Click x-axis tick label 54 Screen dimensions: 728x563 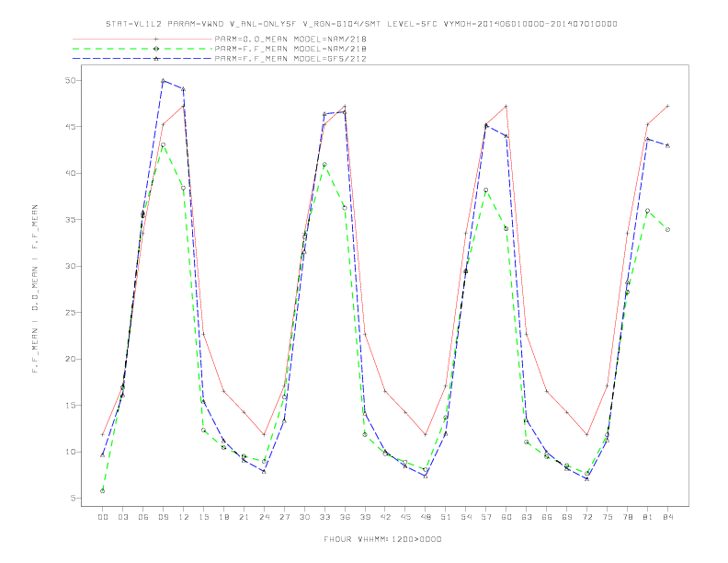click(x=466, y=517)
